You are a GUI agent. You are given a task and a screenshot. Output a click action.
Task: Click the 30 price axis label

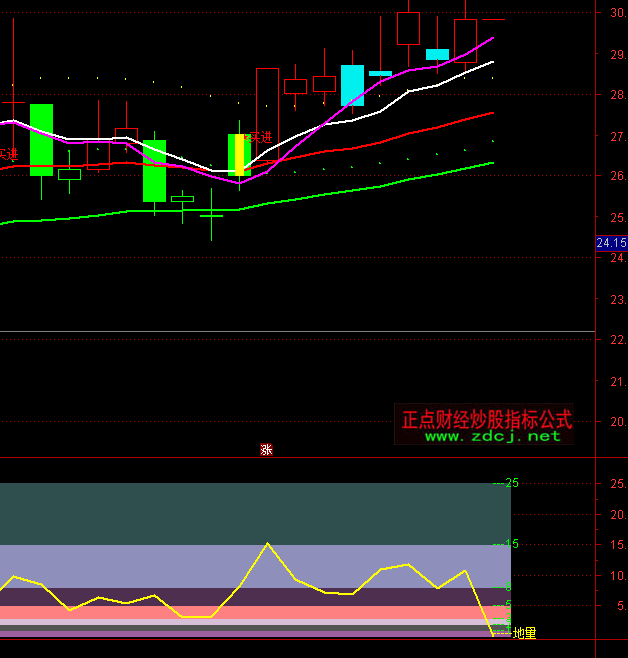(617, 13)
